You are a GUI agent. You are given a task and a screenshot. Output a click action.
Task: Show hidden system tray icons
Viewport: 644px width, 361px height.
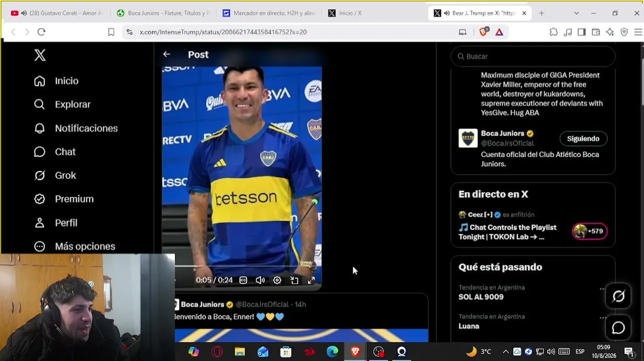click(x=506, y=351)
